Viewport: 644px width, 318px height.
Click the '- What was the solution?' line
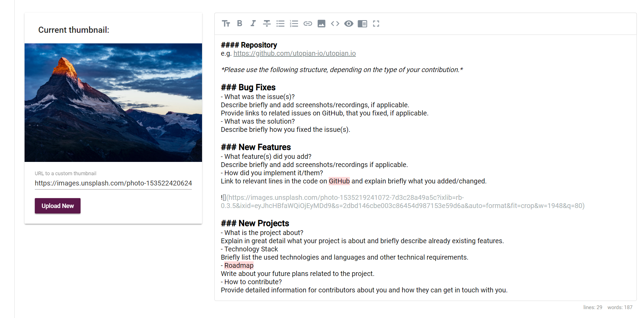pos(258,121)
